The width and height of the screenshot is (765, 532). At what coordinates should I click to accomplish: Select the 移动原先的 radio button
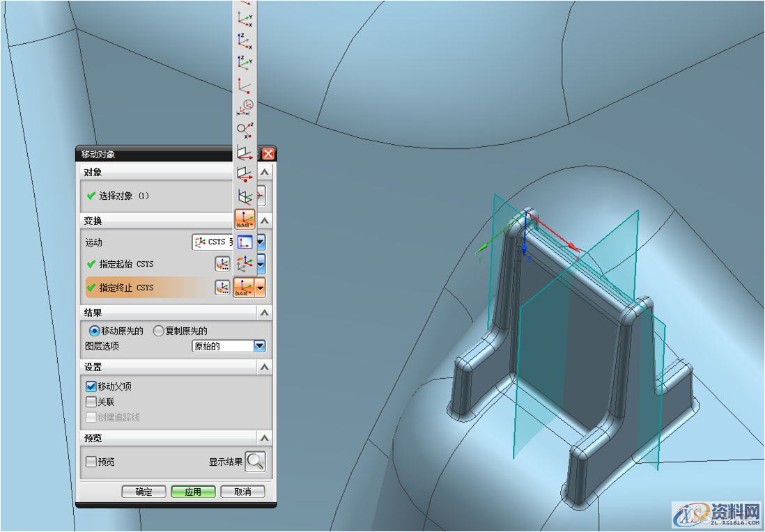pos(95,331)
